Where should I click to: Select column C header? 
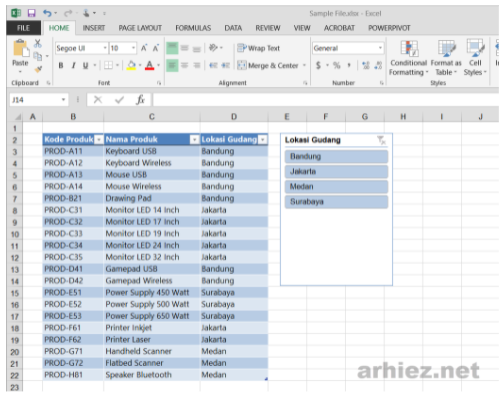pos(152,117)
